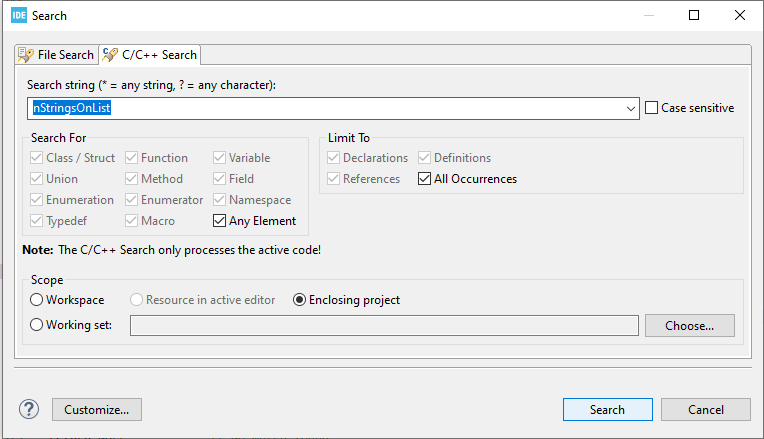Open help with the question mark icon
This screenshot has width=764, height=439.
coord(29,410)
